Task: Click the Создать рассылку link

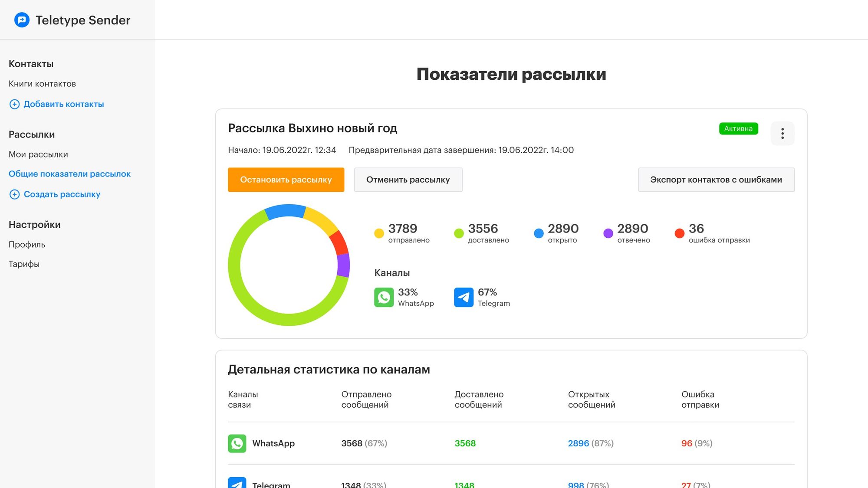Action: click(x=62, y=194)
